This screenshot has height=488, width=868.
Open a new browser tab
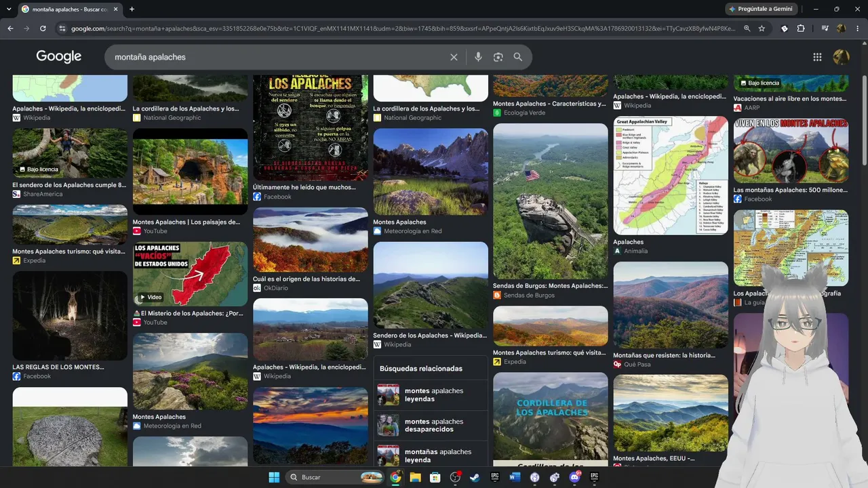[132, 9]
